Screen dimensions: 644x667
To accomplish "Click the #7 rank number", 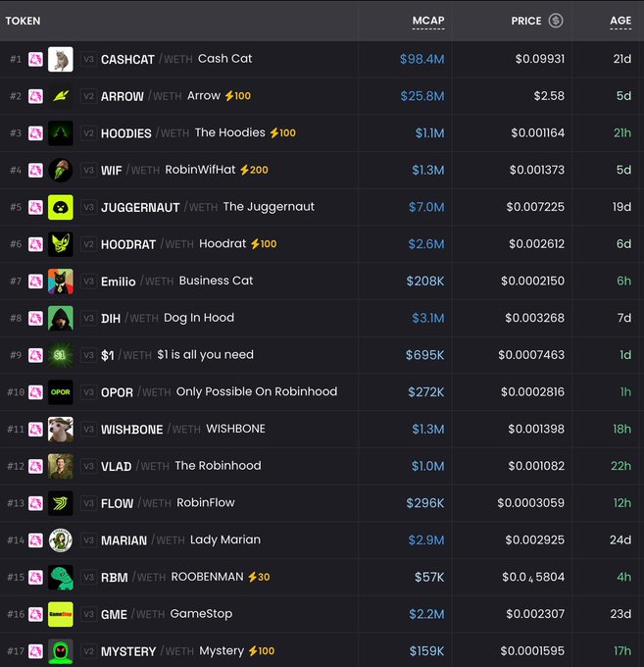I will pos(16,282).
